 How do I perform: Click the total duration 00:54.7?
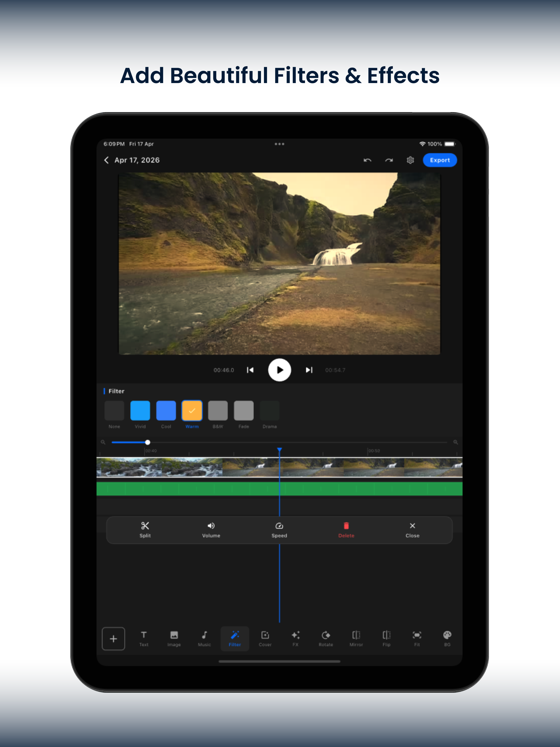coord(335,370)
